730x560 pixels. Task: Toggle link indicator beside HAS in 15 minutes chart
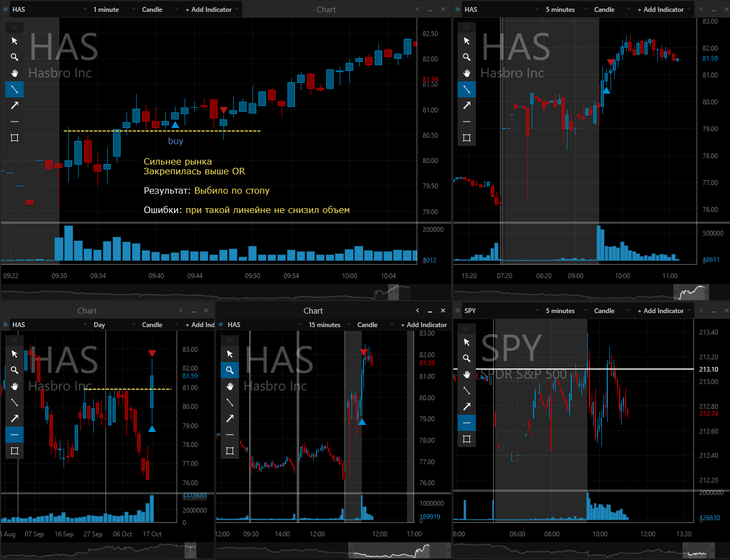221,324
